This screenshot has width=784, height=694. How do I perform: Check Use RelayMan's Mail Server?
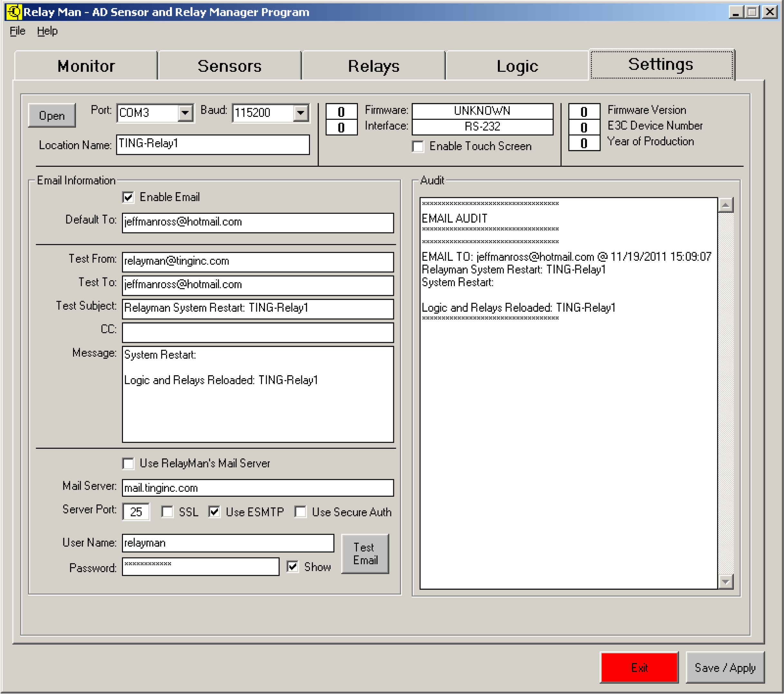click(x=128, y=464)
